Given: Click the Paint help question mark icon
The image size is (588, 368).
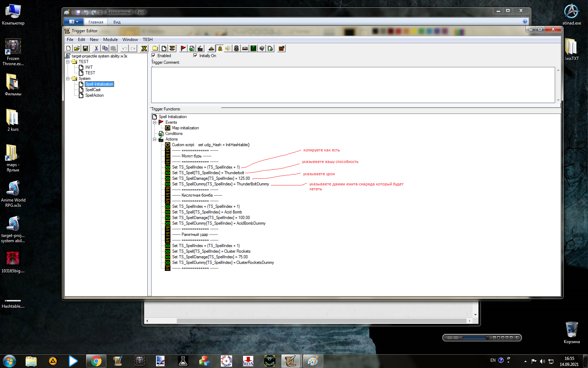Looking at the screenshot, I should pyautogui.click(x=525, y=22).
